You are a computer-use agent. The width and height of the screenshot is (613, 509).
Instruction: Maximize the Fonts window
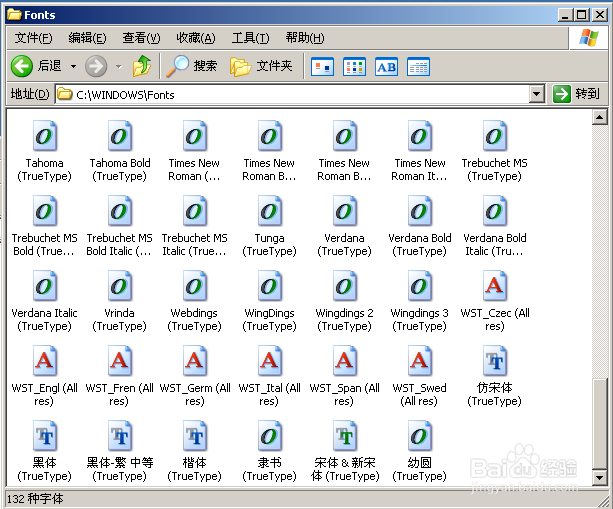[582, 15]
